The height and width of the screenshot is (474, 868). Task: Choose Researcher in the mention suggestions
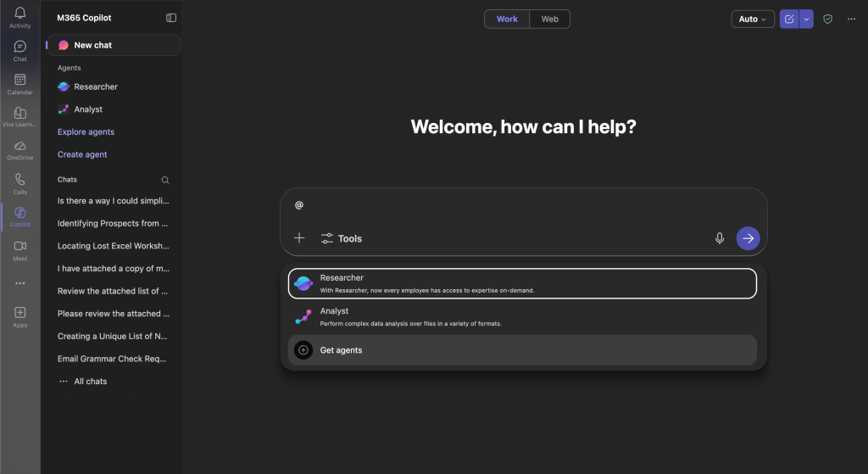[522, 283]
